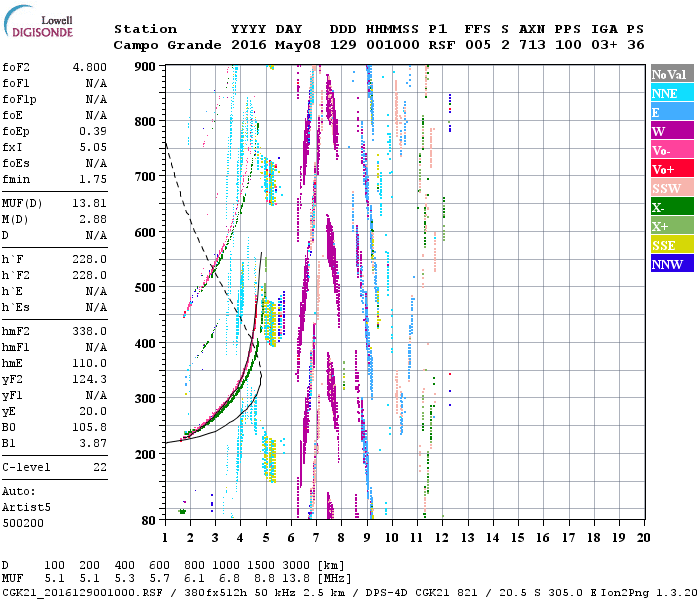Screen dimensions: 700x600
Task: Select the E direction legend swatch
Action: pos(672,112)
